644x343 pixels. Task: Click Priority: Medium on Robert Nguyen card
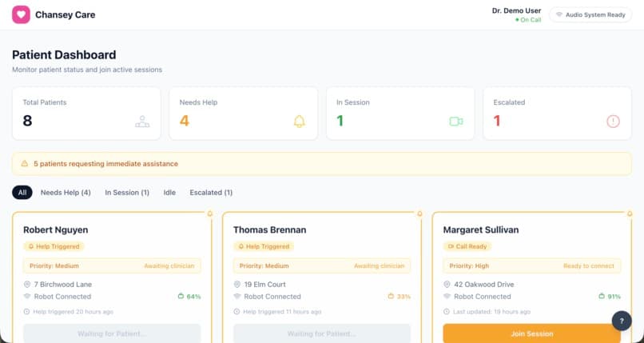pyautogui.click(x=54, y=265)
